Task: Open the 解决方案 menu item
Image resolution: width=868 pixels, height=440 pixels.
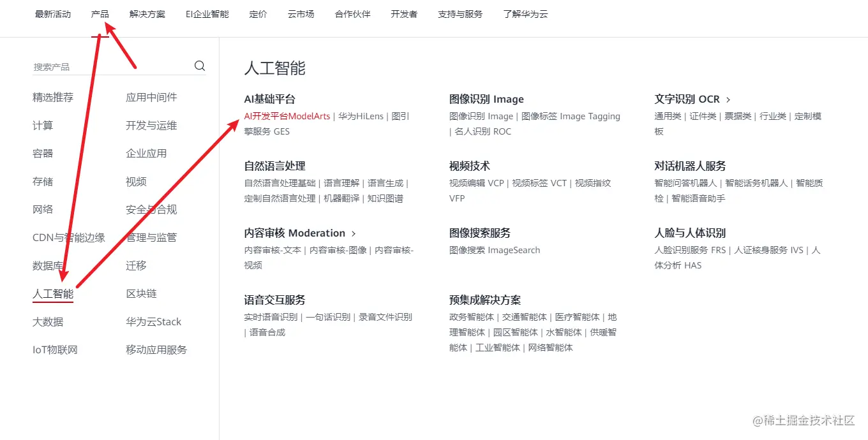Action: [x=147, y=14]
